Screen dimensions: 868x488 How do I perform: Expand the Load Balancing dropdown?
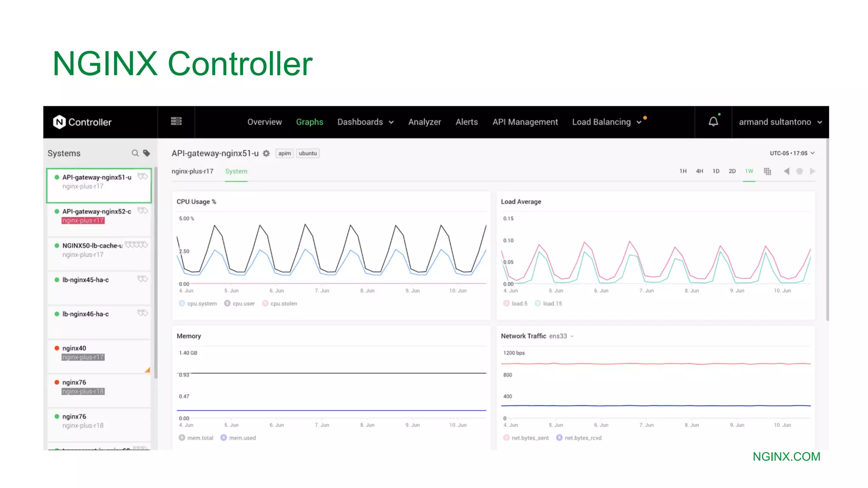(x=607, y=122)
